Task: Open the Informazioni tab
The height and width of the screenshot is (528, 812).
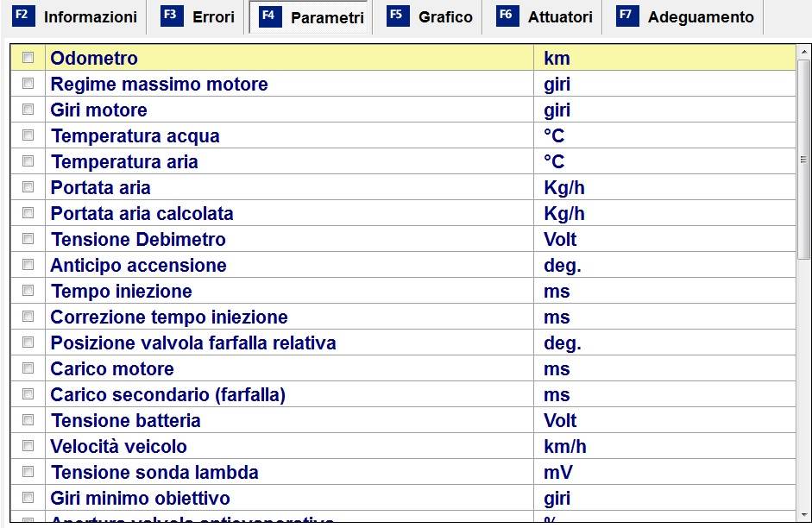Action: point(74,16)
